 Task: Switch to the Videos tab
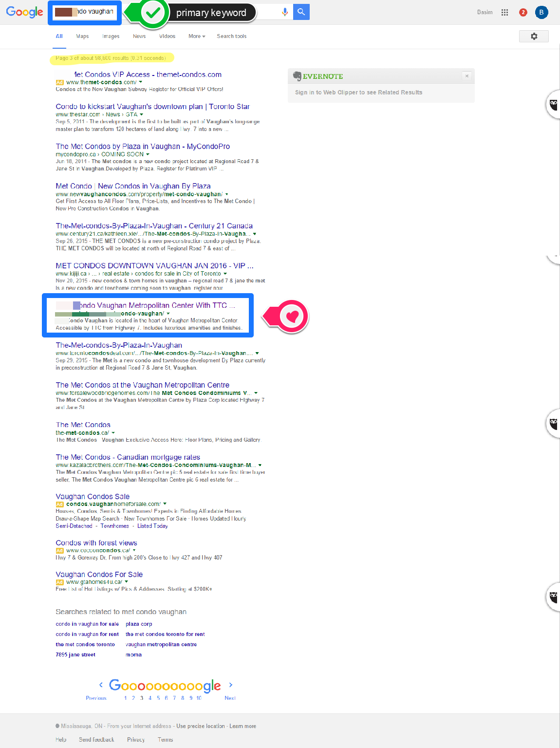tap(167, 36)
